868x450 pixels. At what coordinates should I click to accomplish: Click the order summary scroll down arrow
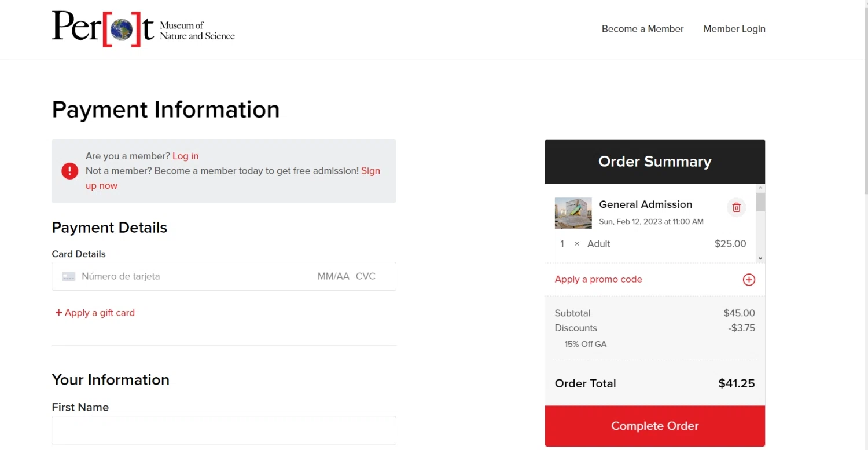tap(760, 258)
